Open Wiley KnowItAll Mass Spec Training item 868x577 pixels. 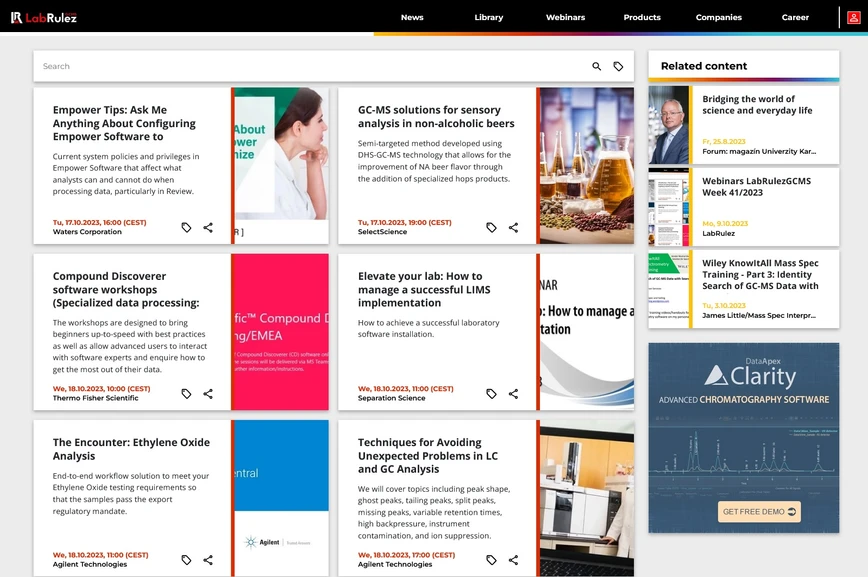click(x=760, y=274)
